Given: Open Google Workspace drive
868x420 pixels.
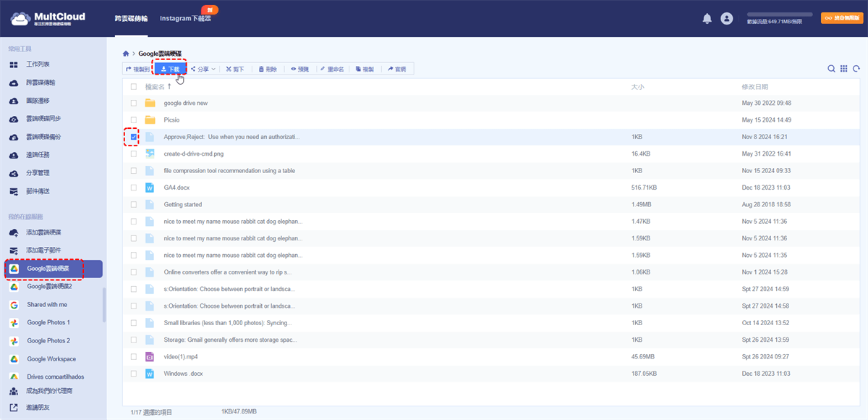Looking at the screenshot, I should 51,359.
